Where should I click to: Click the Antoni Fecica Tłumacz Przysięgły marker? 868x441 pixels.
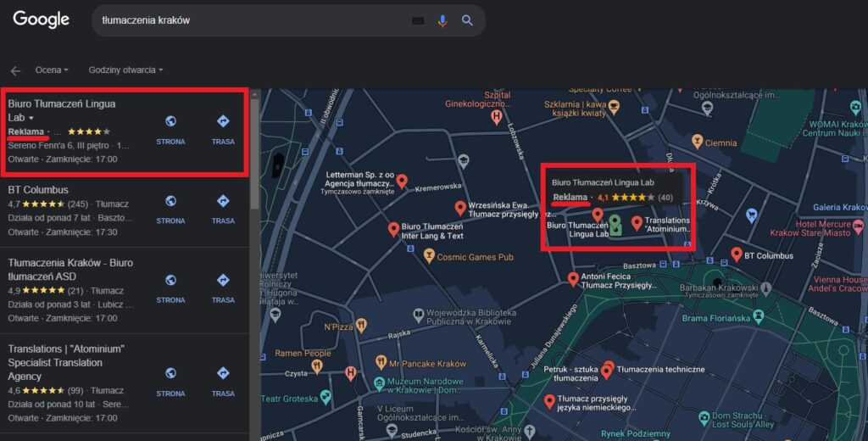(574, 278)
